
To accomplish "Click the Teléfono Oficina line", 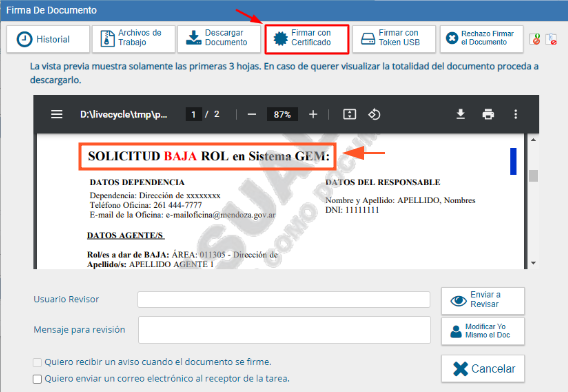I will [x=146, y=205].
